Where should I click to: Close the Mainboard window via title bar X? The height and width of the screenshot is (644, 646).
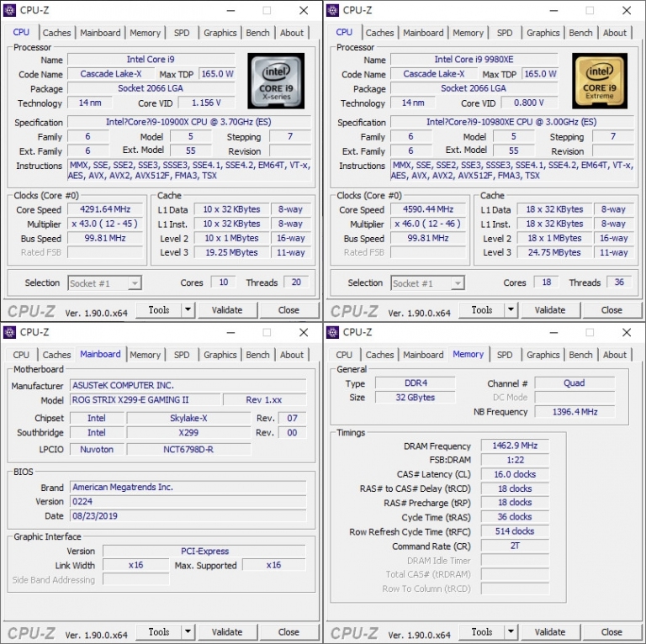pyautogui.click(x=304, y=332)
